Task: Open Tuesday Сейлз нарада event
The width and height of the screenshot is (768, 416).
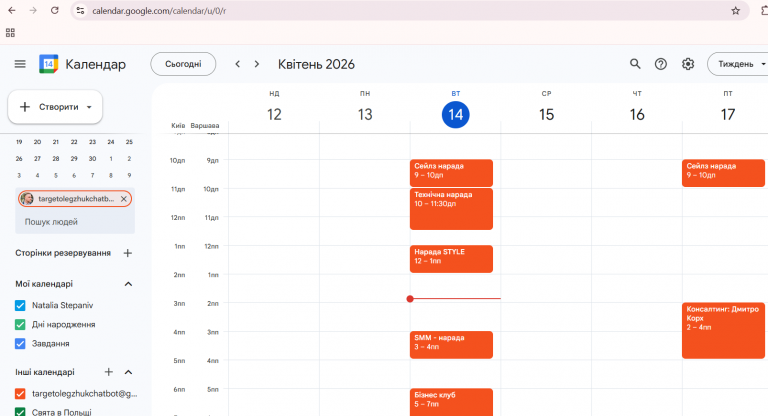Action: point(451,173)
